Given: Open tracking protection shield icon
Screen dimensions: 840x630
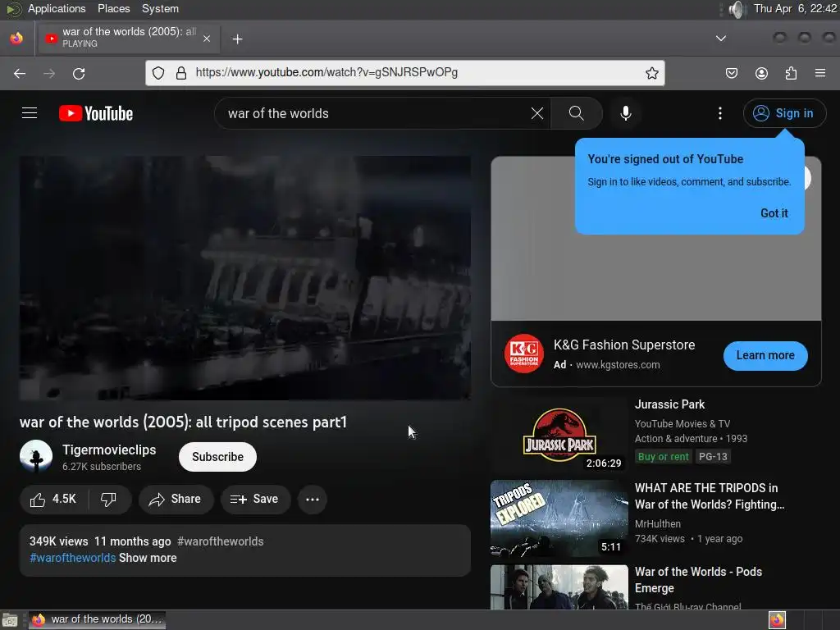Looking at the screenshot, I should click(158, 73).
